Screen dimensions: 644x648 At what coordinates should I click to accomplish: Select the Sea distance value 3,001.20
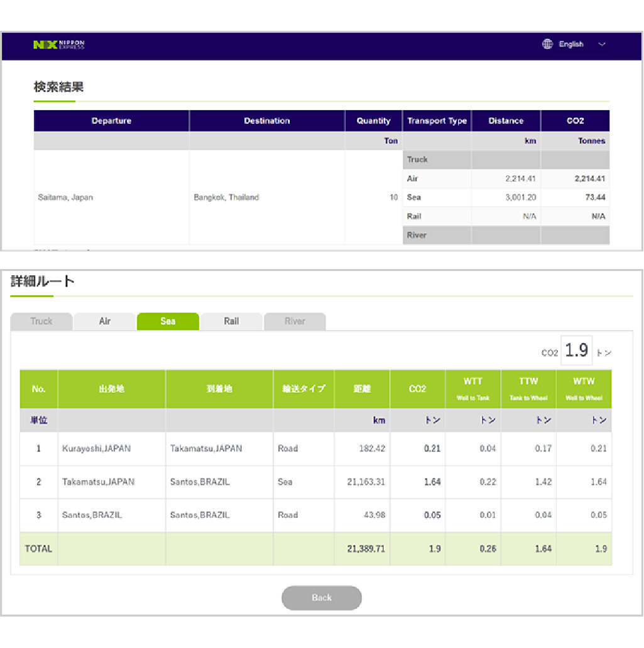(x=520, y=197)
